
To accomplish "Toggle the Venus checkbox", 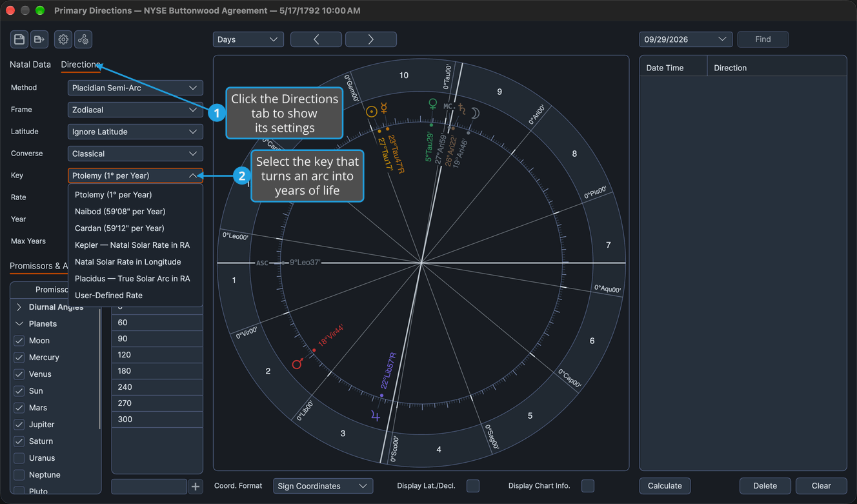I will 19,374.
